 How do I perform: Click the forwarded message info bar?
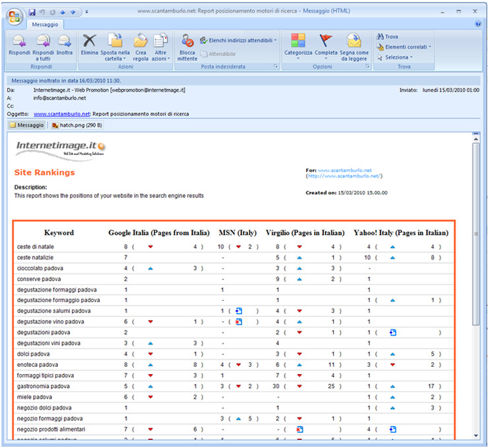[243, 80]
